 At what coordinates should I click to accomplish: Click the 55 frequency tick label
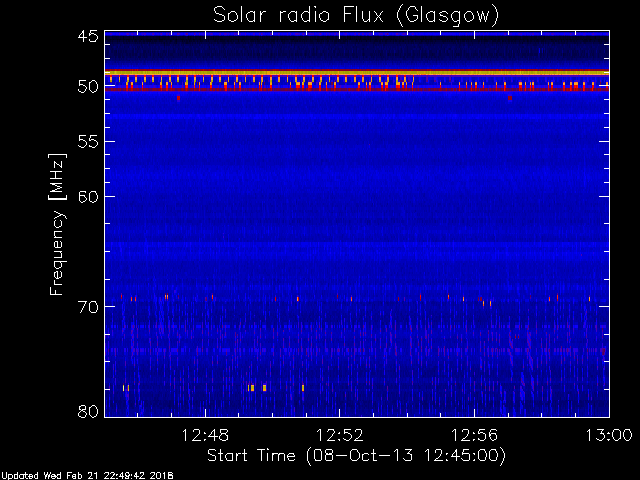pos(88,142)
